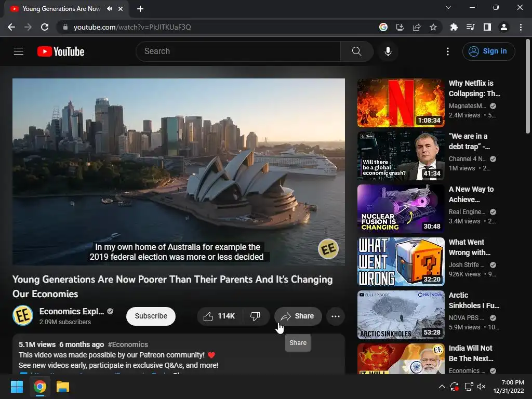532x399 pixels.
Task: Open Chrome extensions puzzle icon
Action: (x=454, y=27)
